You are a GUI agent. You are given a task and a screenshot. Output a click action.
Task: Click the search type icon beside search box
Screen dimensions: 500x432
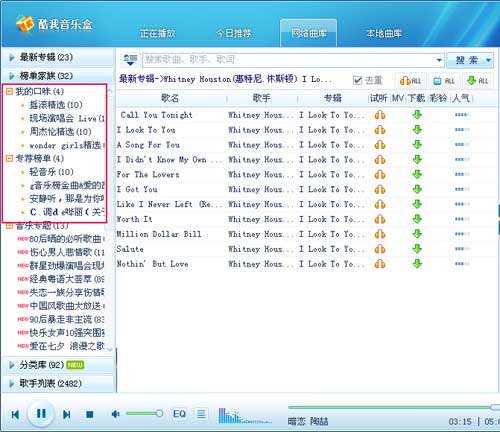coord(130,60)
